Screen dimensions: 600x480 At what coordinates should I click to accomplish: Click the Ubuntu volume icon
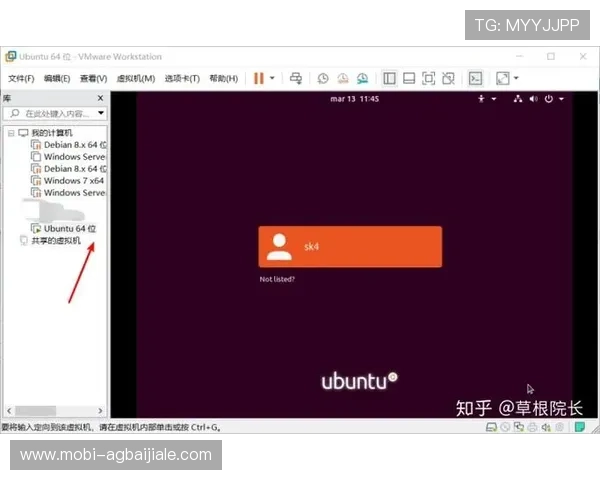pyautogui.click(x=533, y=99)
